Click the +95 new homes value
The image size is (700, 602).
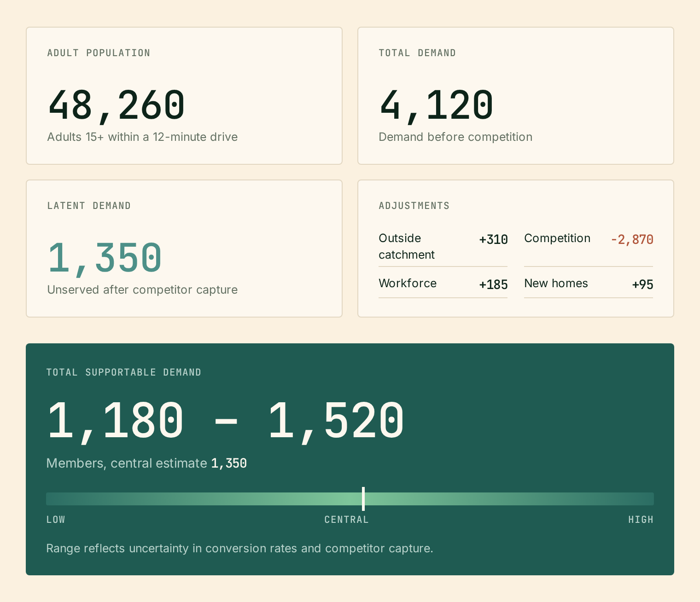(x=642, y=284)
